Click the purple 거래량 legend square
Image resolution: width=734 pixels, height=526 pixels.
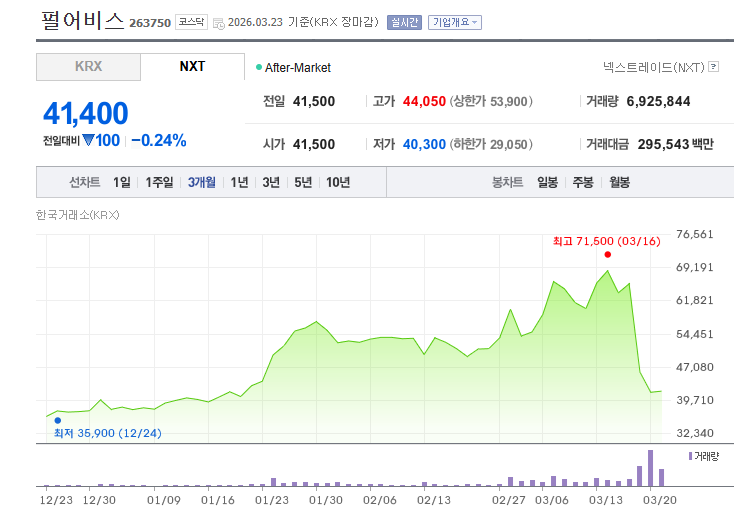point(689,456)
